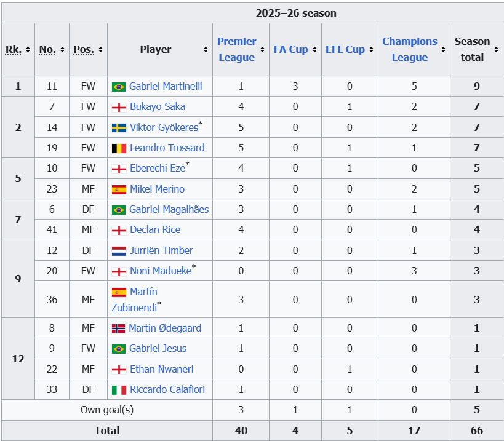The image size is (504, 441).
Task: Click the England flag next to Bukayo Saka
Action: [119, 107]
